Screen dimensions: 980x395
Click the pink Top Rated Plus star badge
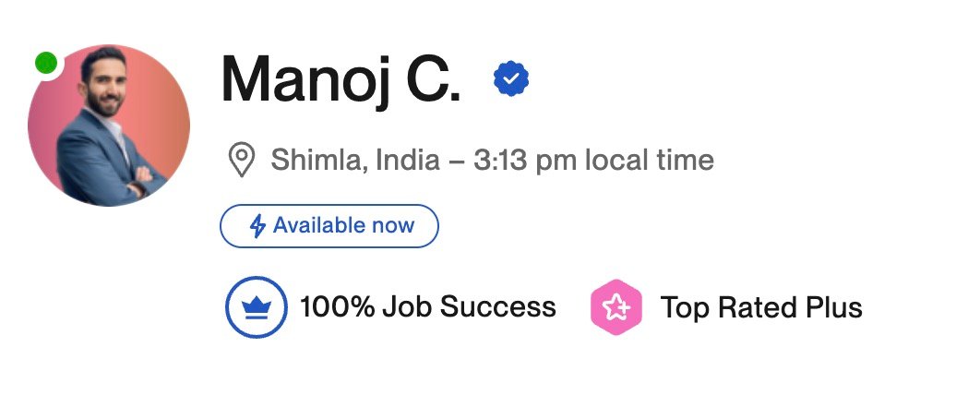(x=615, y=307)
